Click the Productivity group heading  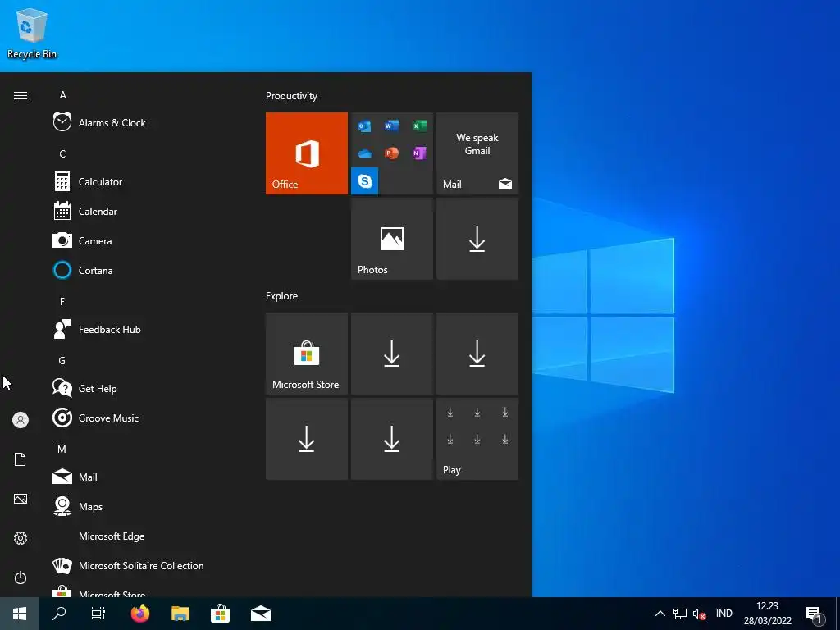point(291,96)
